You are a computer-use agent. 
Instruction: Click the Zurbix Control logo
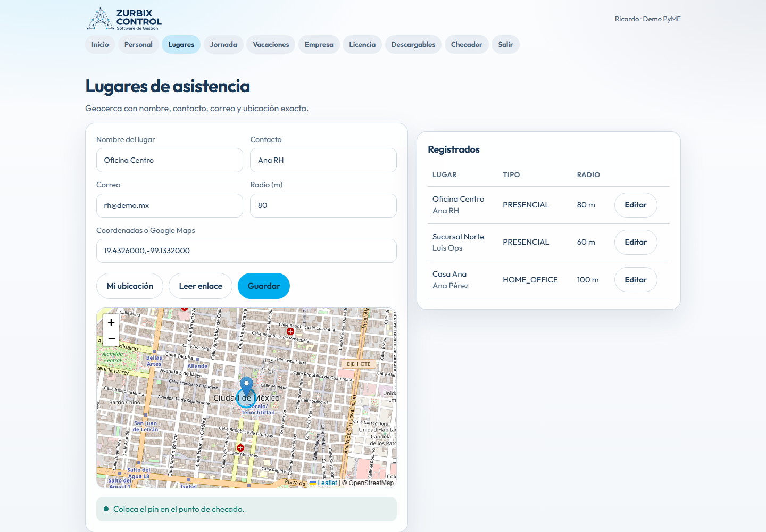click(124, 19)
